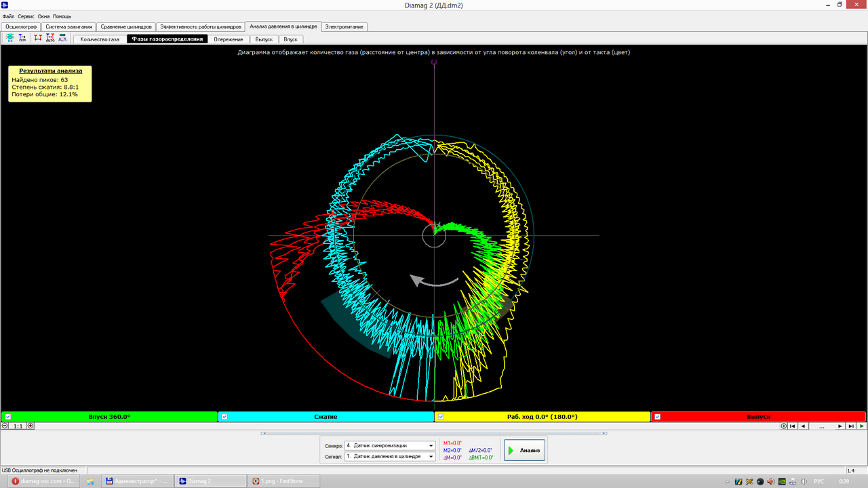Click the red measurement markers icon
Image resolution: width=868 pixels, height=488 pixels.
tap(38, 39)
